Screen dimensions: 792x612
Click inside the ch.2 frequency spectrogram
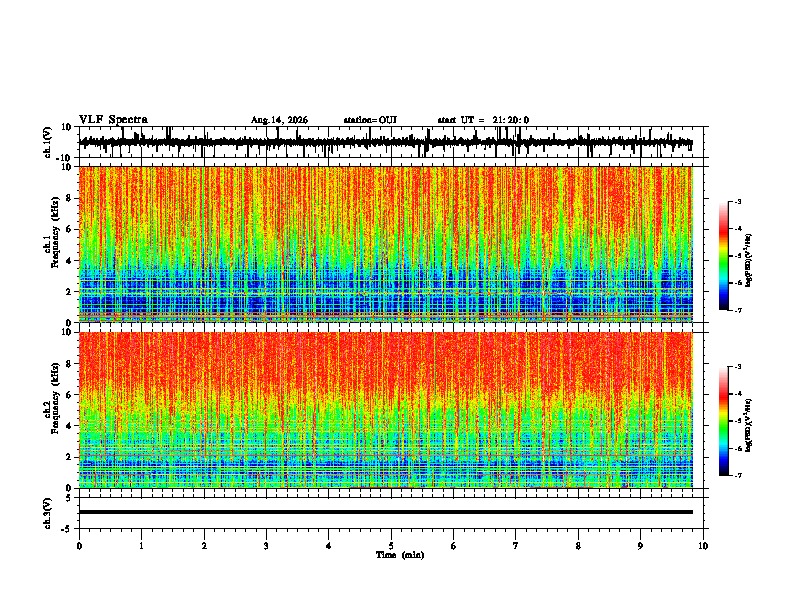tap(386, 410)
